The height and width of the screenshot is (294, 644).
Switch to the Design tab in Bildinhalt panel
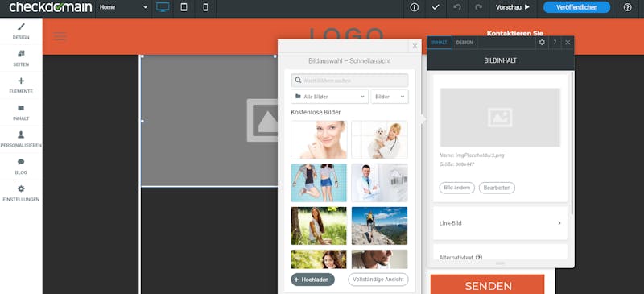(464, 43)
